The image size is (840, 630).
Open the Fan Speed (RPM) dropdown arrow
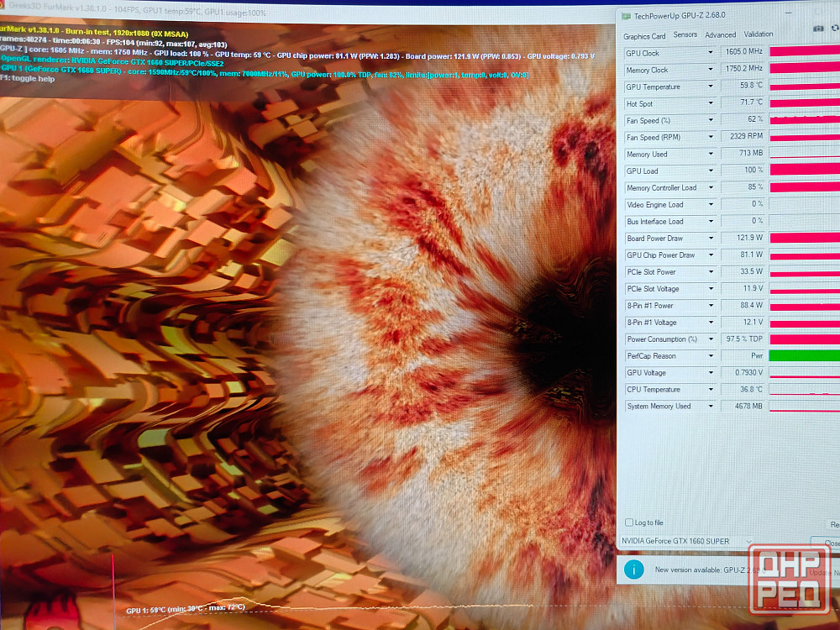[x=711, y=137]
